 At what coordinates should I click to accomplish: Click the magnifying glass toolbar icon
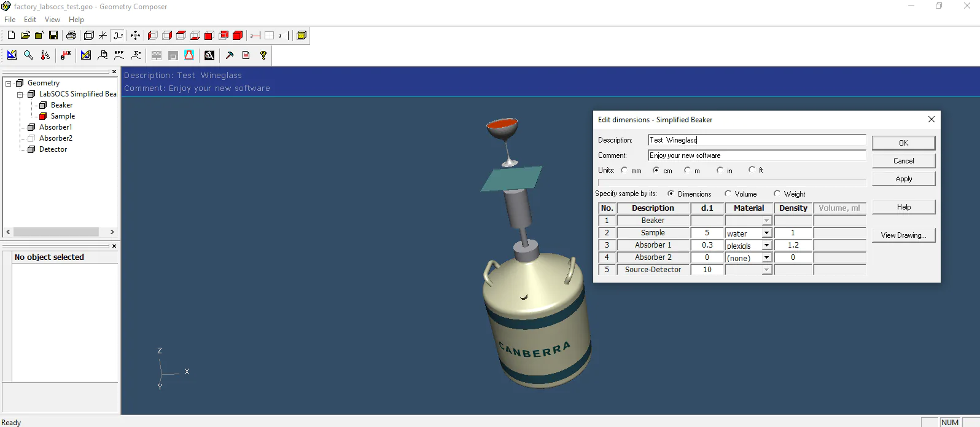pos(28,55)
